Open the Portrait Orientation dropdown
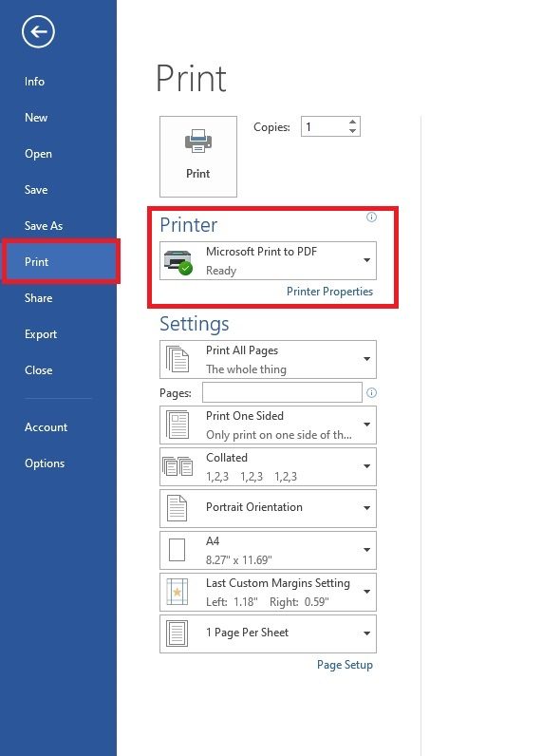This screenshot has height=756, width=542. [x=366, y=508]
